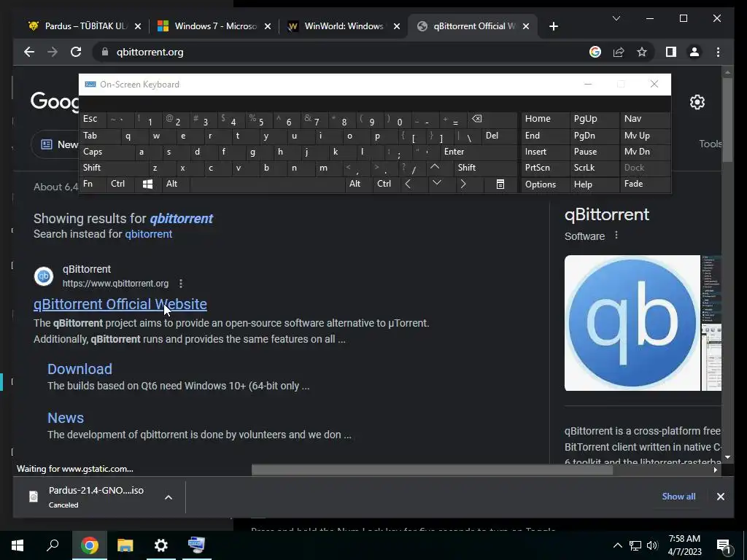The image size is (747, 560).
Task: Open File Explorer from taskbar
Action: click(x=125, y=545)
